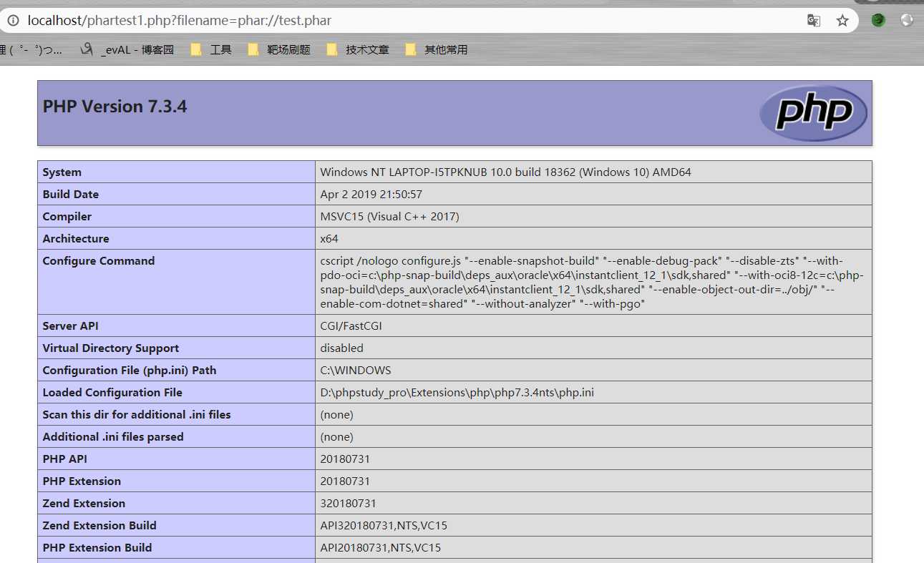
Task: Open the gray globe extension icon
Action: coord(907,20)
